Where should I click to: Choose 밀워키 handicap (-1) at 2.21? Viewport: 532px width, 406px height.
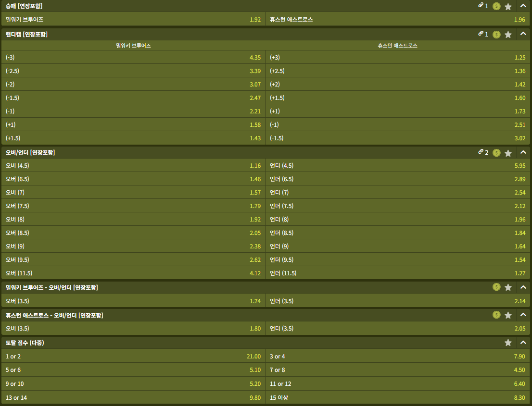[x=133, y=111]
